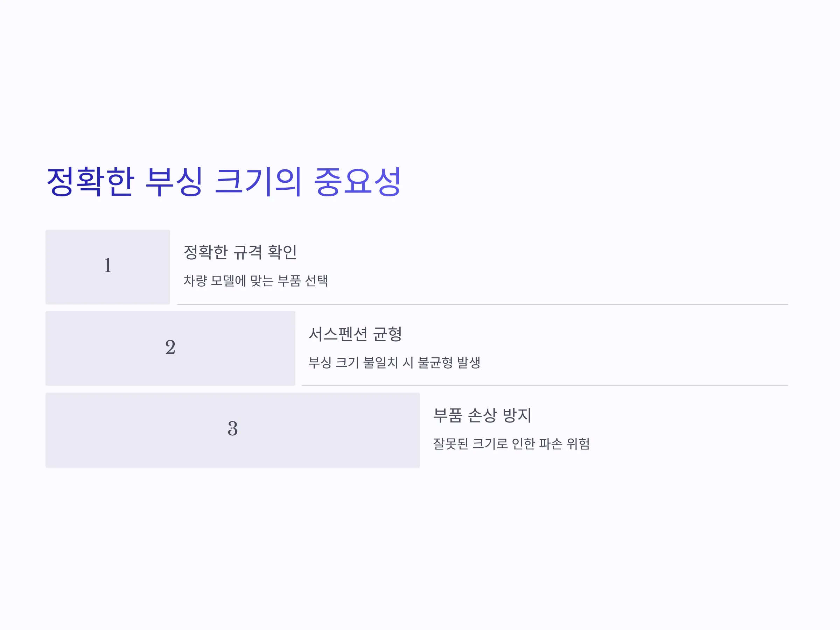This screenshot has height=630, width=840.
Task: Click 크기의 in the blue slide title
Action: [x=258, y=182]
